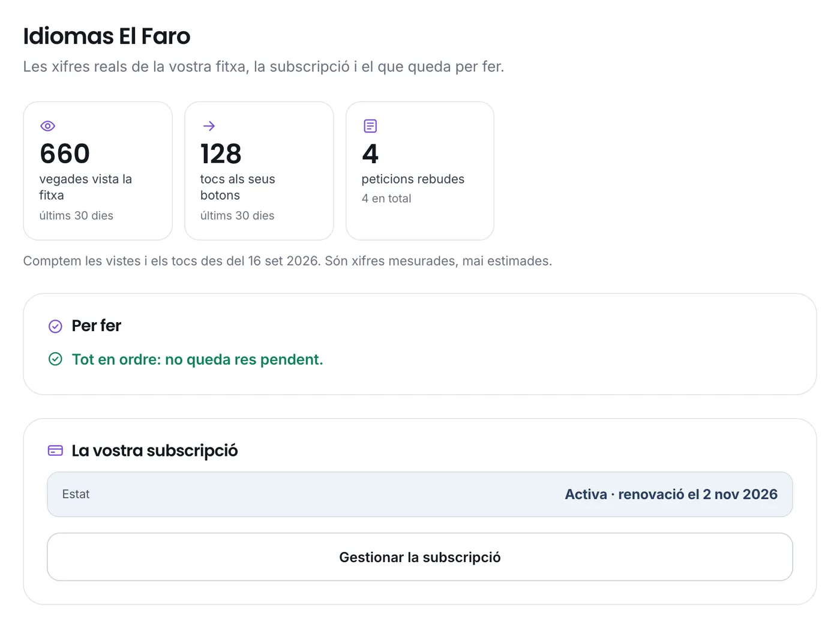Screen dimensions: 840x628
Task: Click the 'tocs als seus botons' label
Action: (238, 187)
